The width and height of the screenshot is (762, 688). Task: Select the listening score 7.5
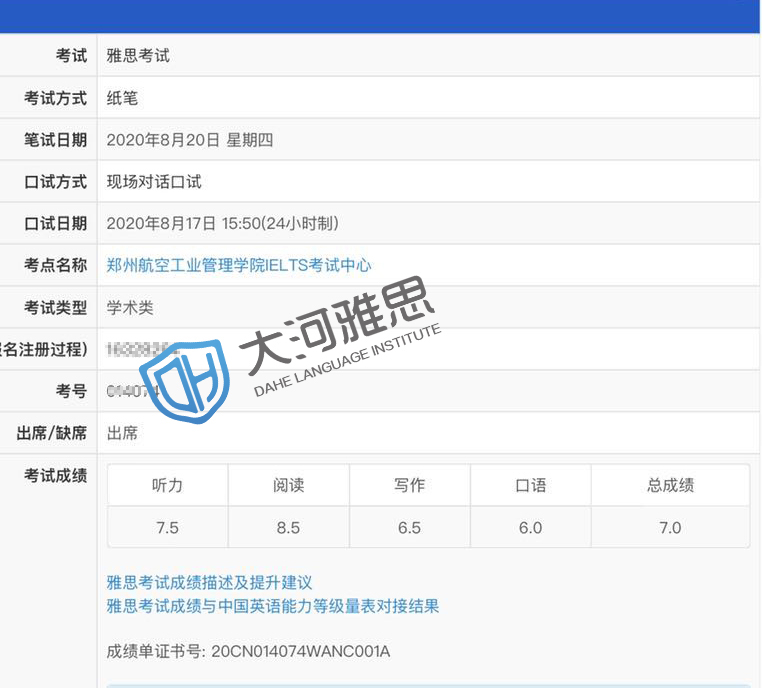point(168,527)
